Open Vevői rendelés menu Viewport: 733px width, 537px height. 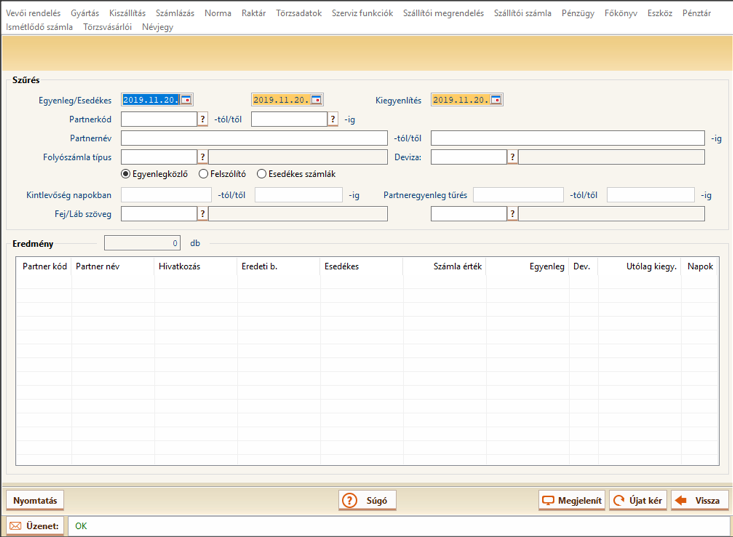pos(33,13)
